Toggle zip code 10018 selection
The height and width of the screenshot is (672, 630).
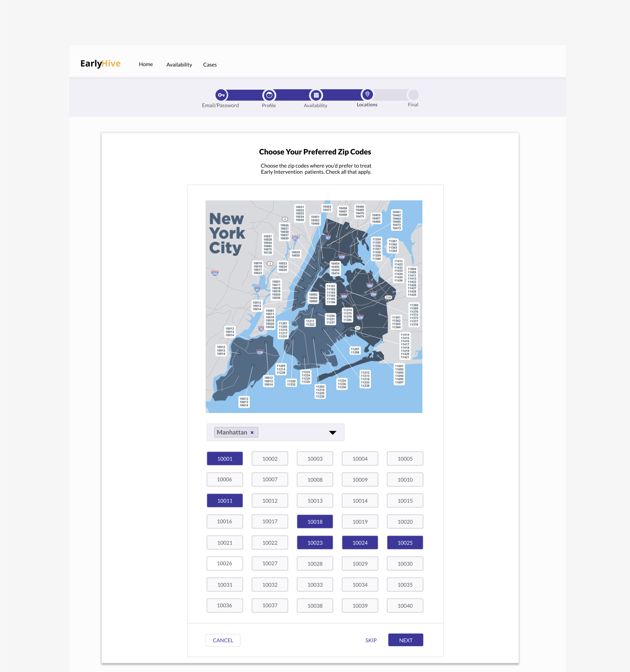[x=315, y=521]
